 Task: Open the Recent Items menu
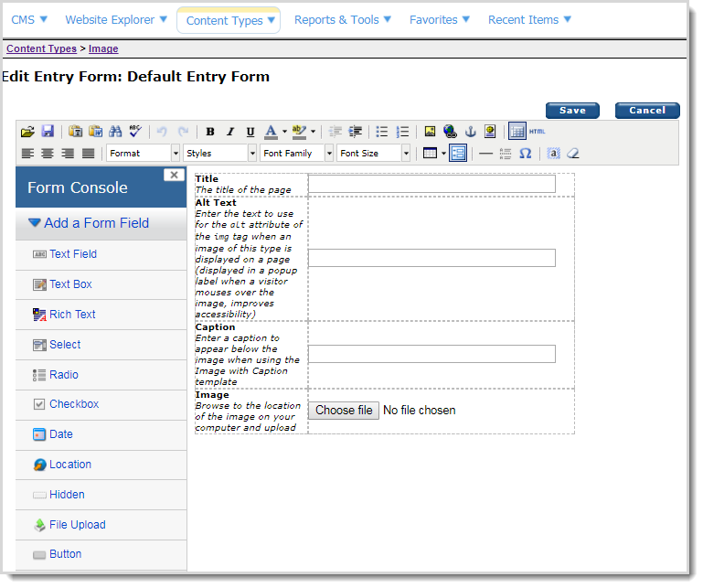[x=531, y=20]
